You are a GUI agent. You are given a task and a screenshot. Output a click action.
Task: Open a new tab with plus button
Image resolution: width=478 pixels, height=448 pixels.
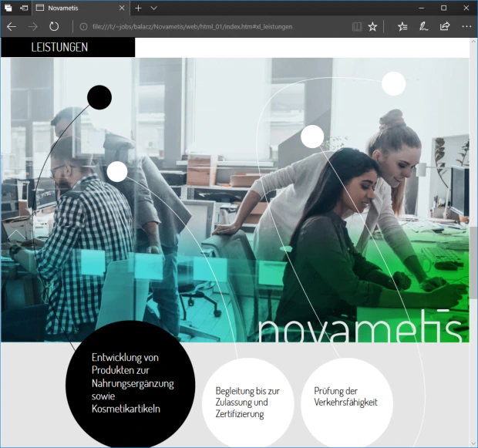click(x=138, y=8)
